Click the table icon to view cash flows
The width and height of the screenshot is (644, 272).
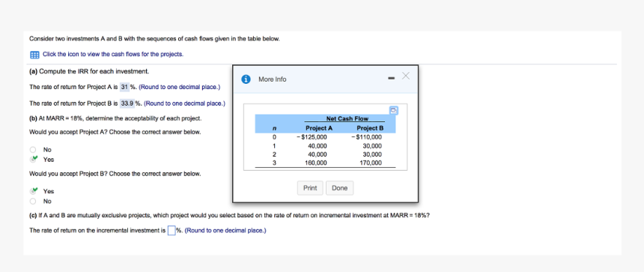point(34,55)
